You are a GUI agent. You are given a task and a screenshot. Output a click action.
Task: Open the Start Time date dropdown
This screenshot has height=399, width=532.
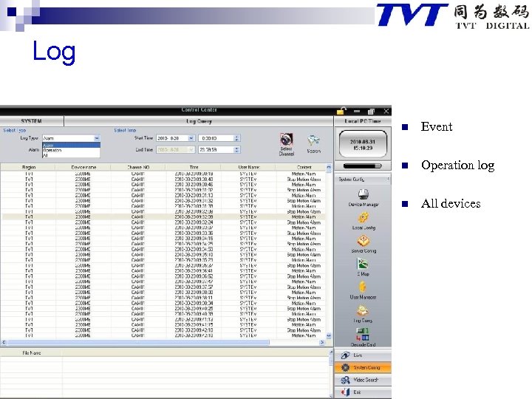(x=191, y=138)
